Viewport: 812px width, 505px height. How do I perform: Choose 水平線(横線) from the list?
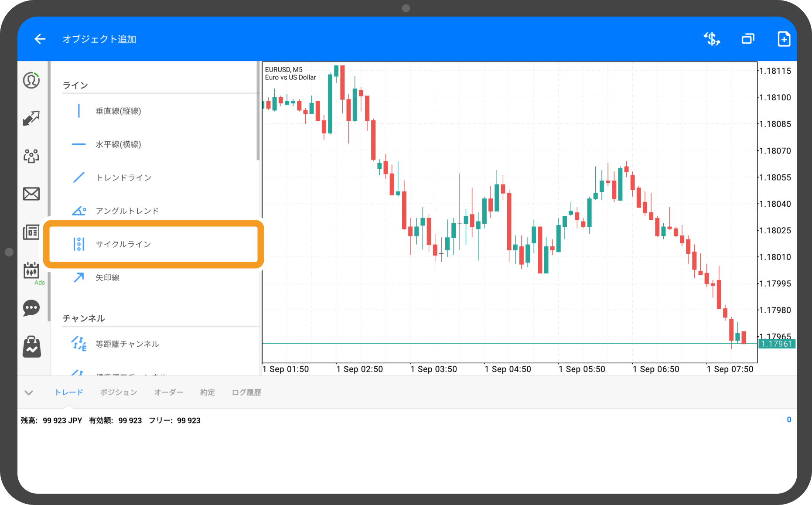(118, 144)
